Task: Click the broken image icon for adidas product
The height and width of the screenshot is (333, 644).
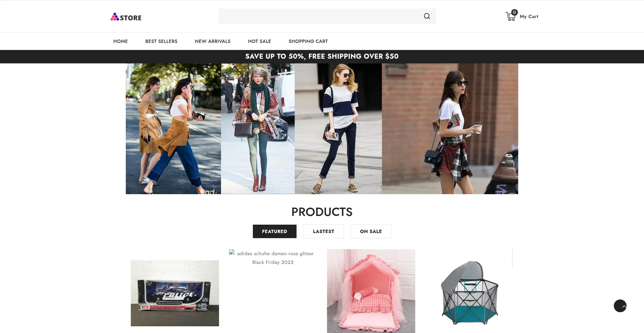Action: click(232, 253)
